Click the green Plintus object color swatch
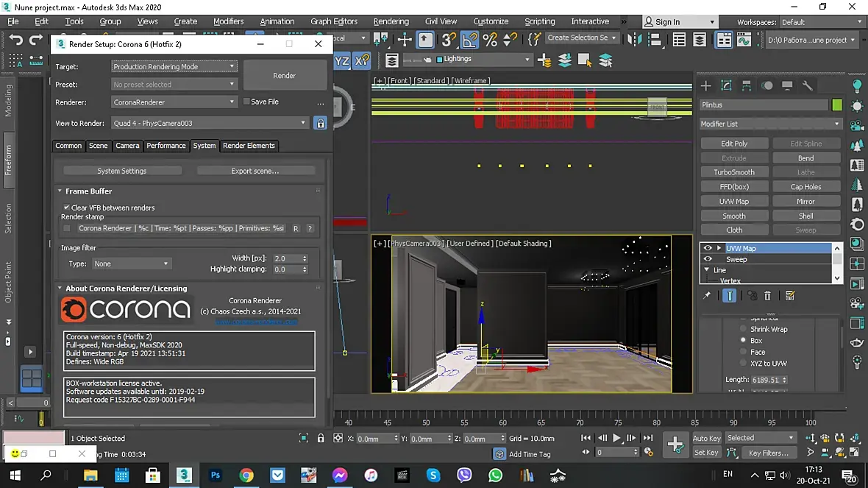This screenshot has height=488, width=868. pyautogui.click(x=836, y=105)
